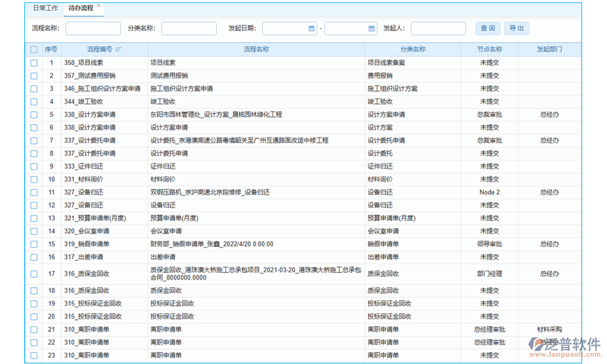Click the 流程名称 input field

[x=92, y=28]
